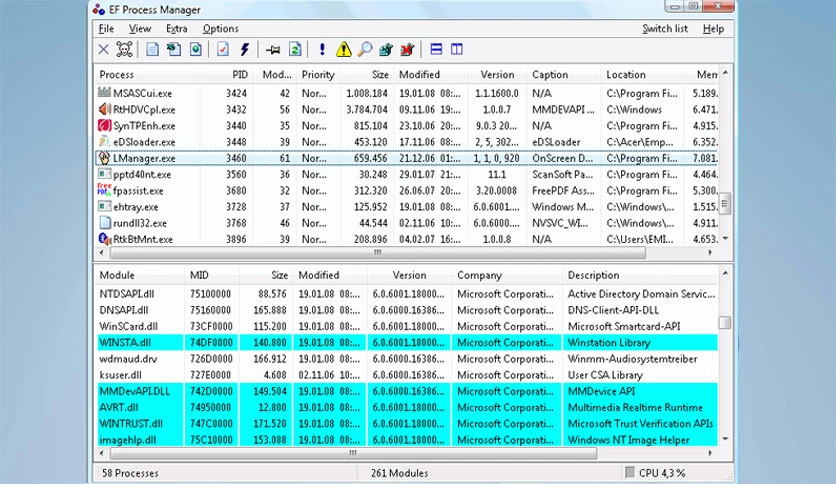
Task: Sort modules by the Module column header
Action: point(140,275)
